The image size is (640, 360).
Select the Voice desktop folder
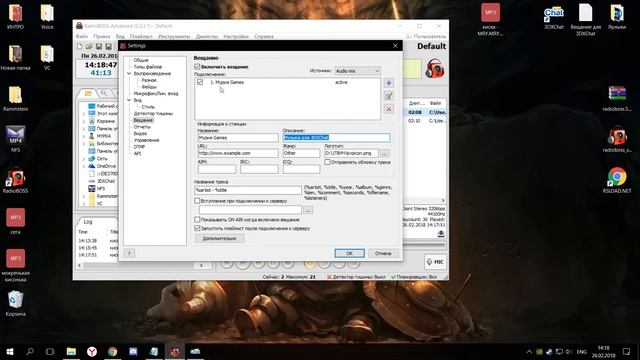coord(47,17)
